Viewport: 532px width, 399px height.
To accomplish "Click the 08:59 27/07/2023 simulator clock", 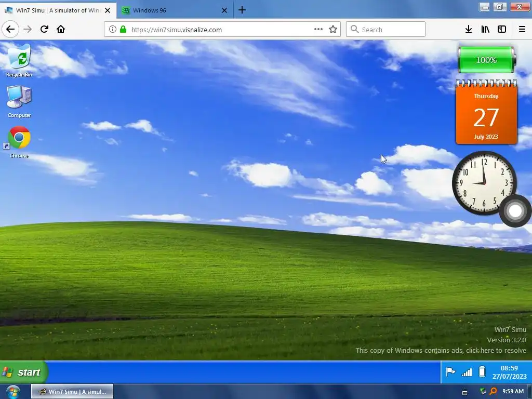I will [x=509, y=372].
